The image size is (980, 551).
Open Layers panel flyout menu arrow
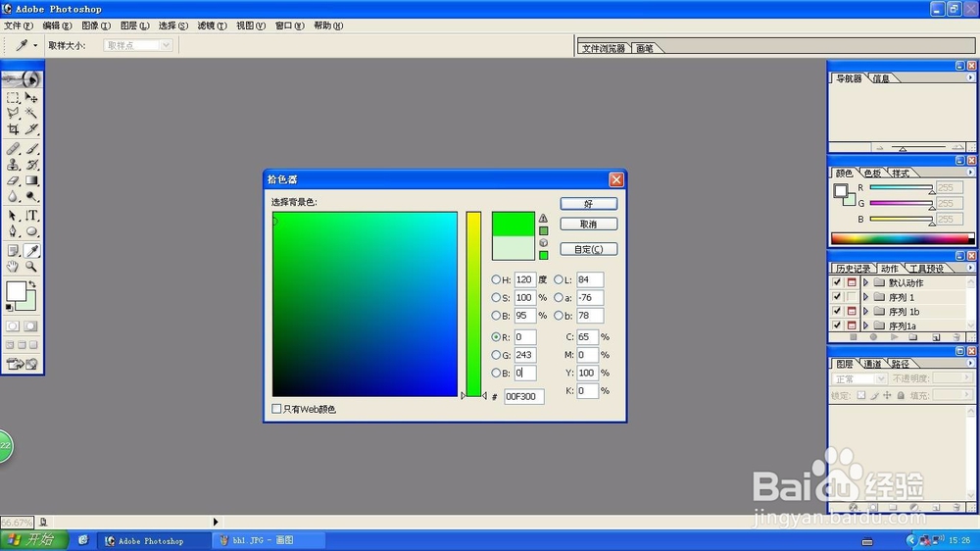[970, 363]
